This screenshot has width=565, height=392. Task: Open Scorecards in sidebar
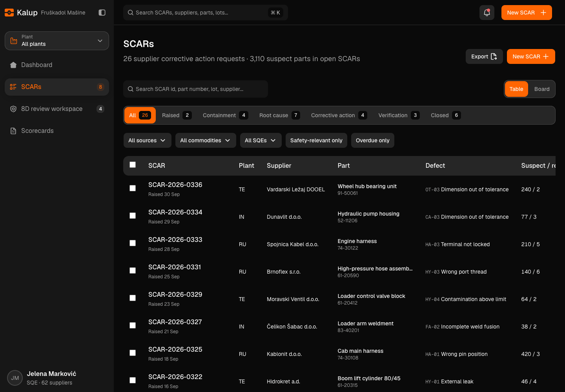(57, 131)
